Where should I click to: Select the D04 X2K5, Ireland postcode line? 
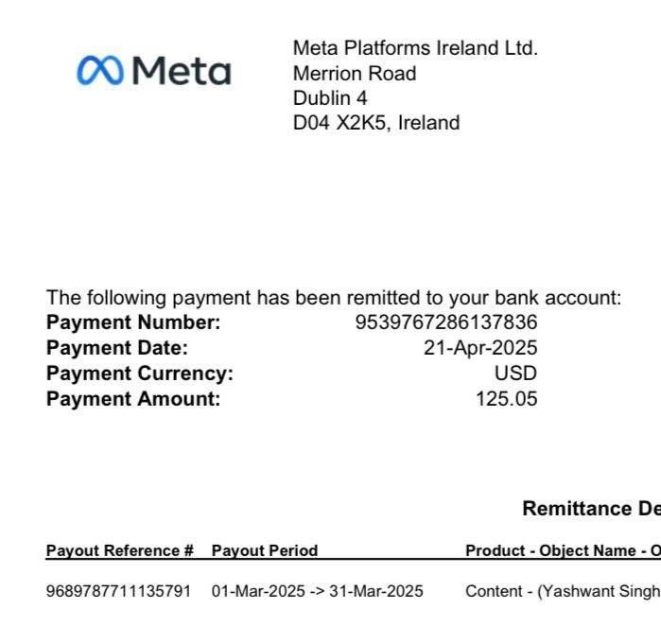coord(376,123)
